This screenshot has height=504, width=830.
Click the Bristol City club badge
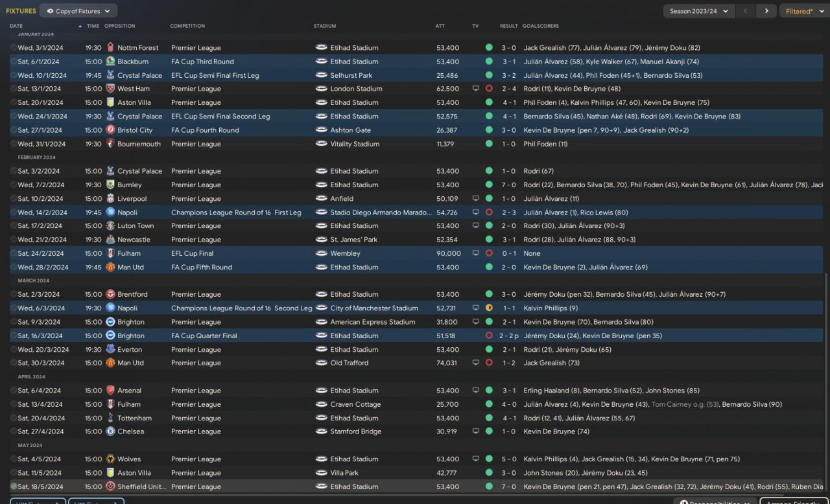click(110, 130)
